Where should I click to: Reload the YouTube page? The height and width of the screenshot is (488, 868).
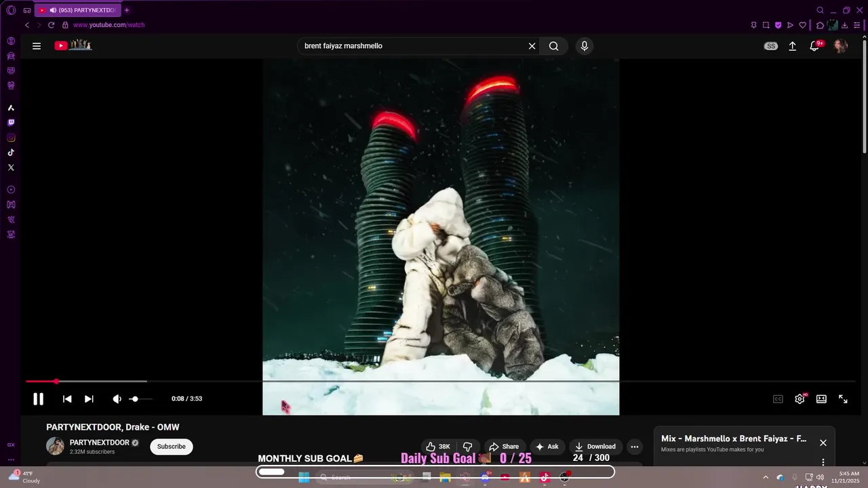[51, 25]
